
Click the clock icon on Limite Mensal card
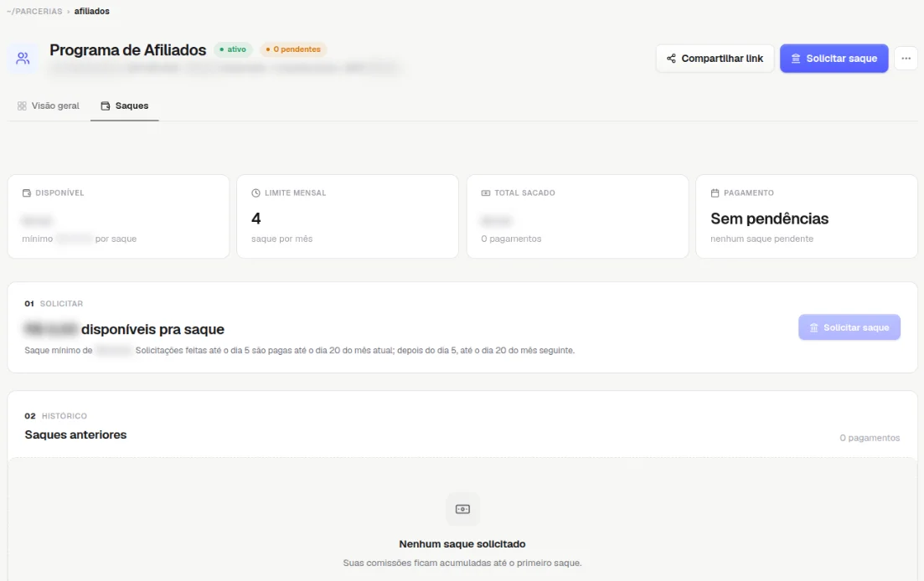pyautogui.click(x=256, y=193)
